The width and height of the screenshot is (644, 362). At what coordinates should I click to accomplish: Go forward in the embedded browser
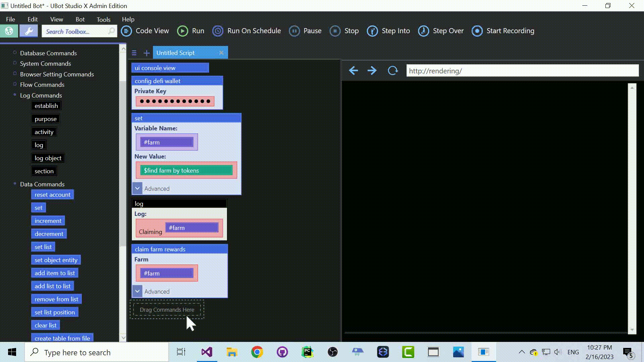pos(372,71)
